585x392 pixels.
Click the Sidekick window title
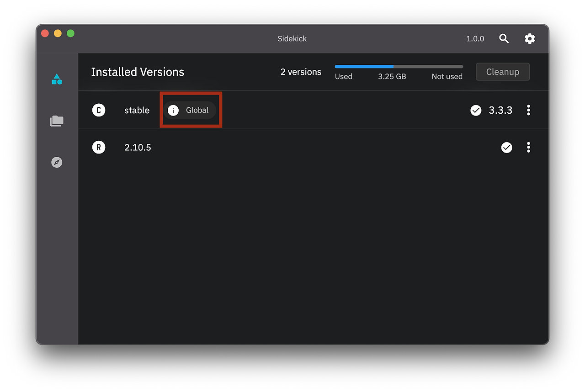(x=292, y=39)
